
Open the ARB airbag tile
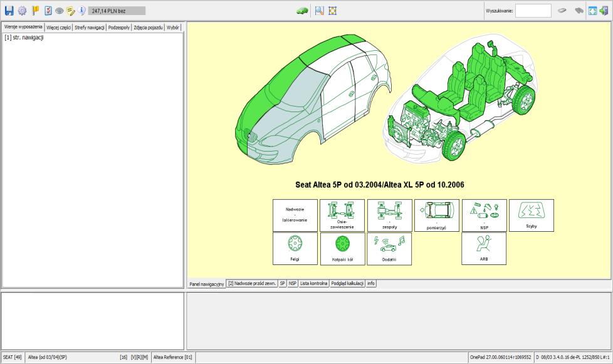(x=484, y=248)
